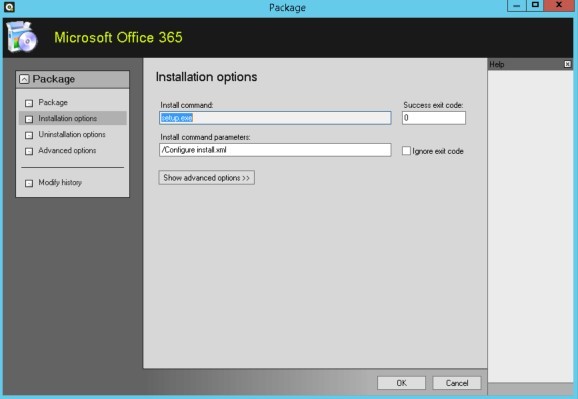Click the icon next to Uninstallation options

click(x=29, y=135)
